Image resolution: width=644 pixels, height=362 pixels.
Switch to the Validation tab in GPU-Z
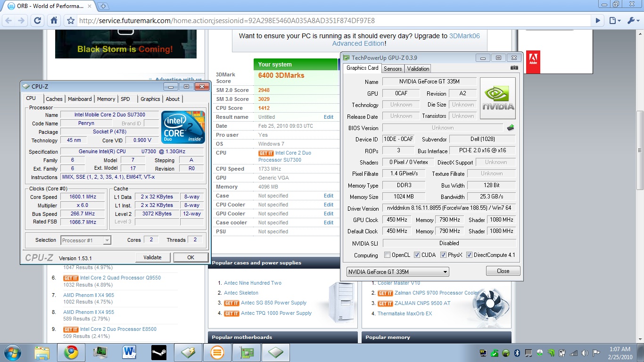pyautogui.click(x=418, y=69)
